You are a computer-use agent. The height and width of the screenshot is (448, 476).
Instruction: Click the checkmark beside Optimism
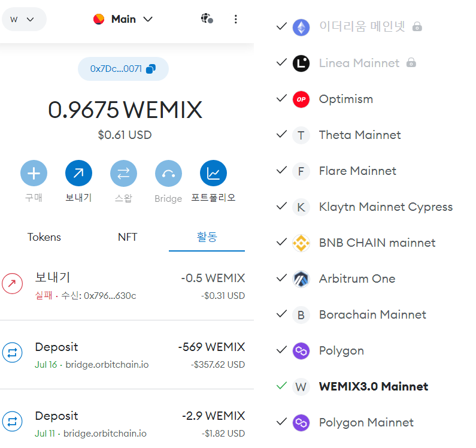(x=282, y=98)
